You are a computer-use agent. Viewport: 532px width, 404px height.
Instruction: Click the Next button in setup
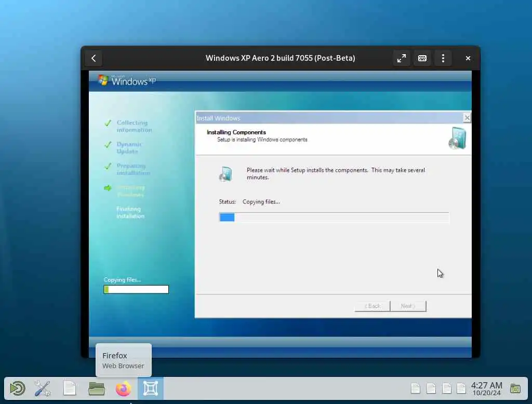click(x=408, y=306)
